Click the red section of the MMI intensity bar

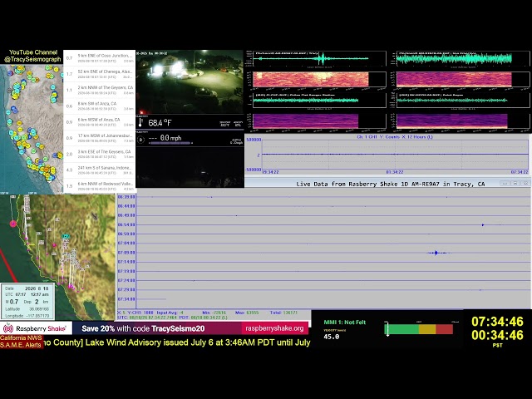tap(444, 329)
